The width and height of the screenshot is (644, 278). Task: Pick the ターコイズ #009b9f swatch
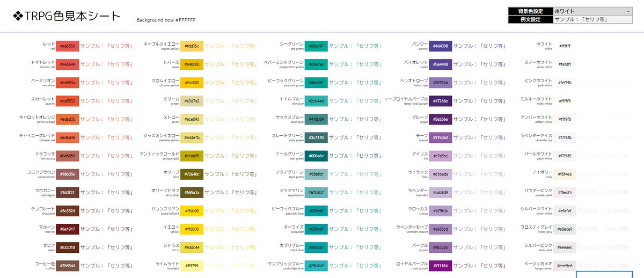[x=316, y=229]
